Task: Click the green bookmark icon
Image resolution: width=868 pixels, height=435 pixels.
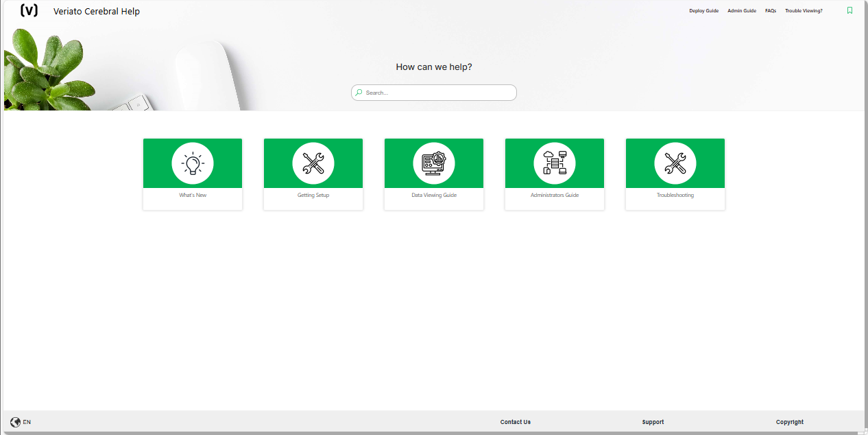Action: pyautogui.click(x=849, y=10)
